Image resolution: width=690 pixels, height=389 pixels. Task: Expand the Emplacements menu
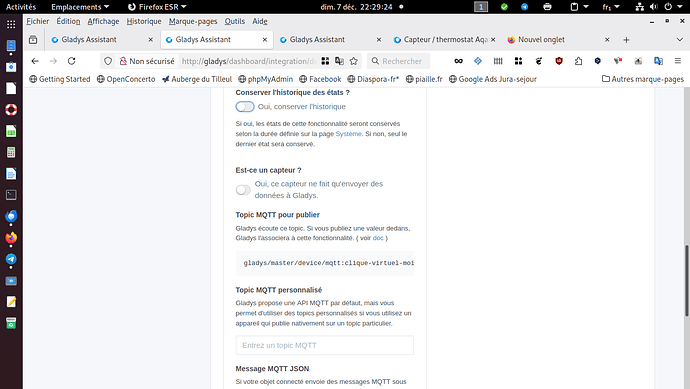80,7
